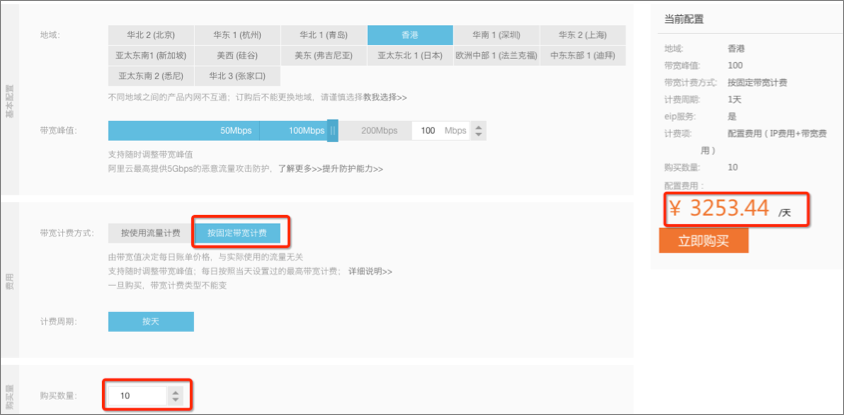Switch billing to 按使用流量计费
The height and width of the screenshot is (415, 844).
(151, 233)
